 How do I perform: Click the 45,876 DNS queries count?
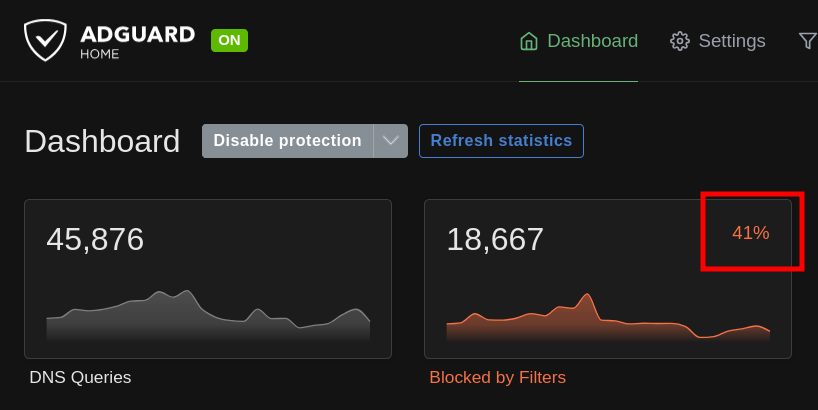[x=95, y=239]
